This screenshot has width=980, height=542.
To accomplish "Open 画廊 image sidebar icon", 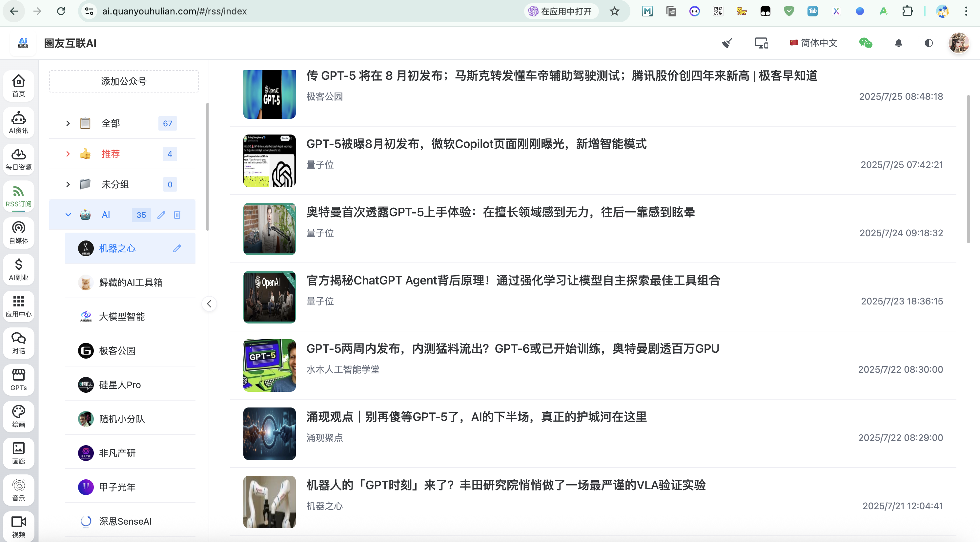I will [19, 453].
